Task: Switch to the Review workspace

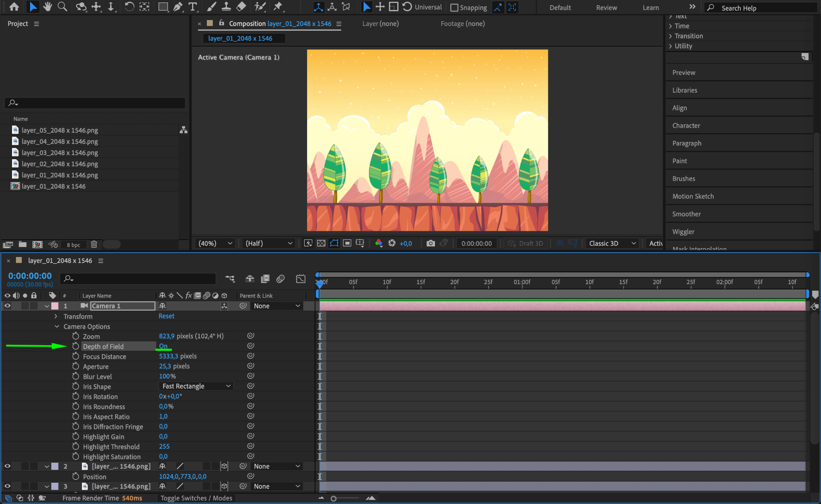Action: 606,8
